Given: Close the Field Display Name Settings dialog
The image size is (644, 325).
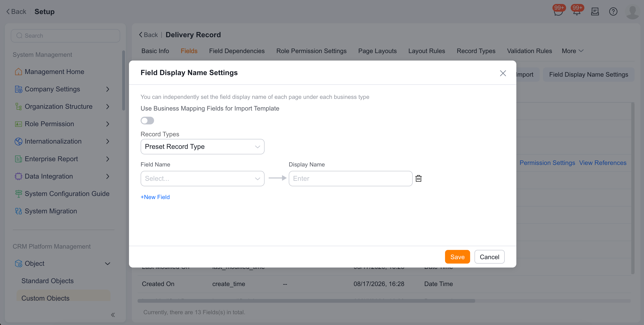Looking at the screenshot, I should click(503, 73).
